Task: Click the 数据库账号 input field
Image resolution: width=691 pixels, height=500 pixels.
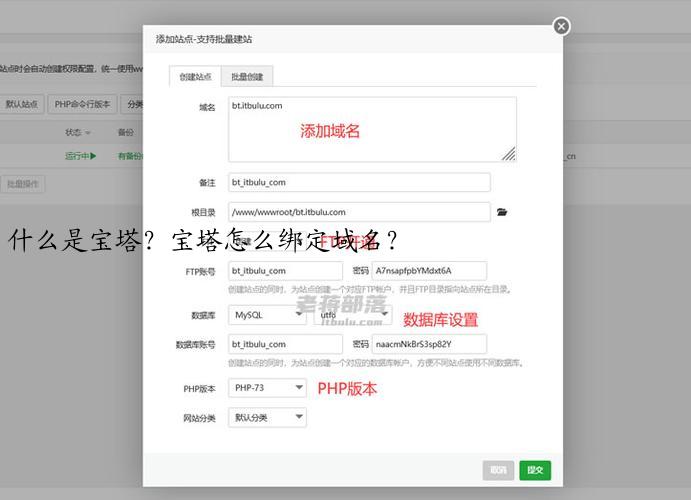Action: point(285,344)
